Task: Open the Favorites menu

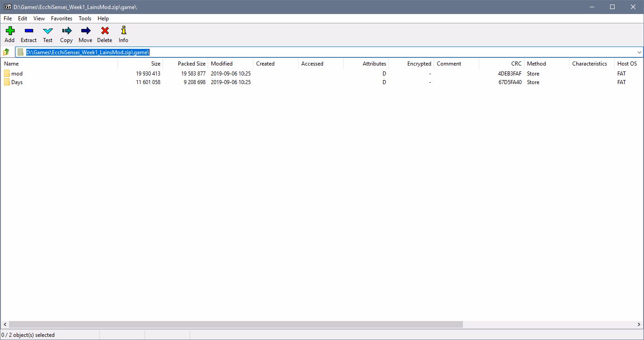Action: point(61,19)
